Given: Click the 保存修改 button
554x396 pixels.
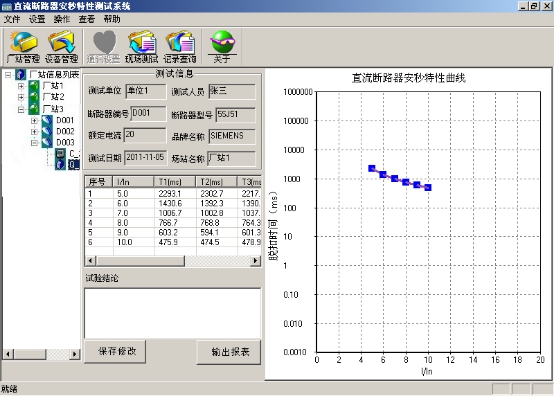Looking at the screenshot, I should pyautogui.click(x=115, y=351).
